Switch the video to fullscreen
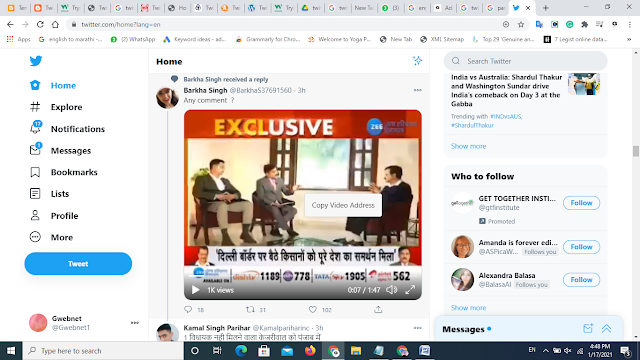Image resolution: width=640 pixels, height=360 pixels. click(410, 290)
